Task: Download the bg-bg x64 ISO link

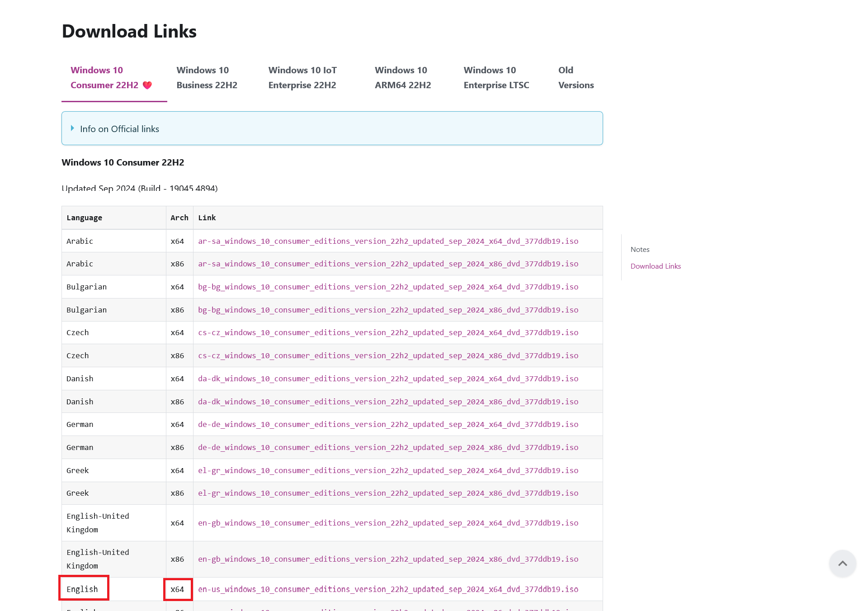Action: pos(388,287)
